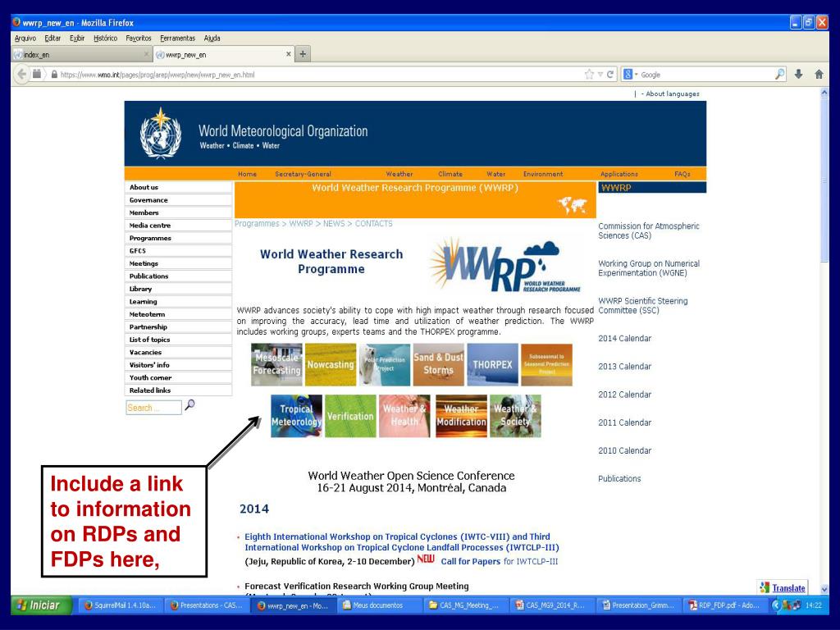
Task: Open the Ajuda menu
Action: tap(212, 38)
